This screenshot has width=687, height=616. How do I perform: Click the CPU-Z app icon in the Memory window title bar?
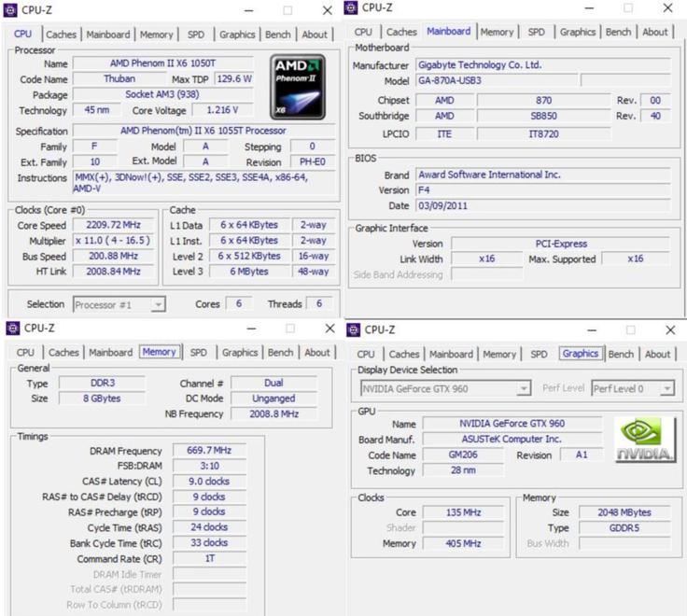[x=13, y=329]
